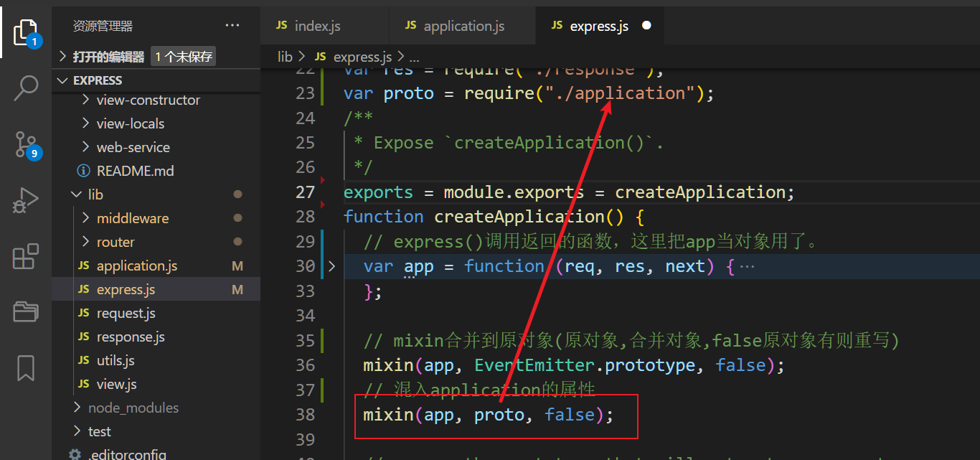
Task: Open utils.js in the explorer
Action: point(116,360)
